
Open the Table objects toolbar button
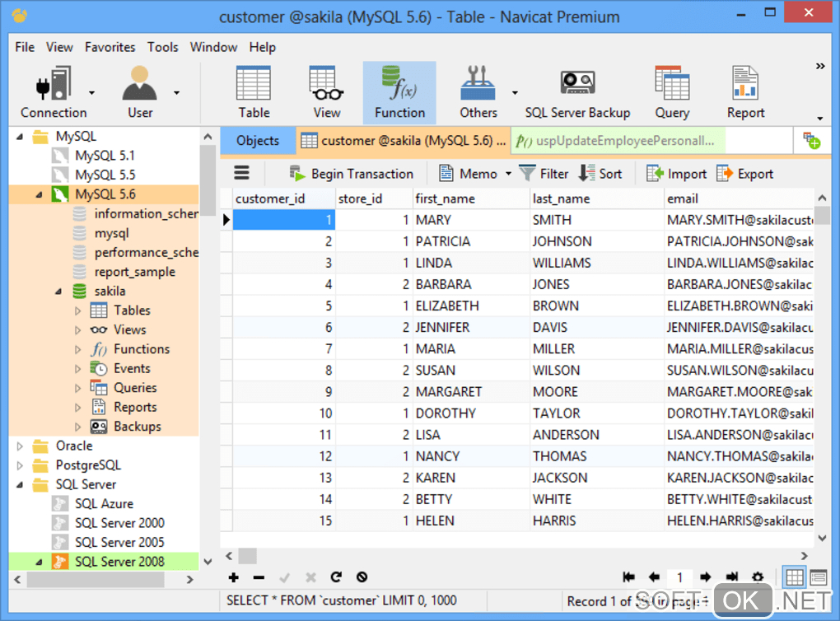[x=254, y=92]
